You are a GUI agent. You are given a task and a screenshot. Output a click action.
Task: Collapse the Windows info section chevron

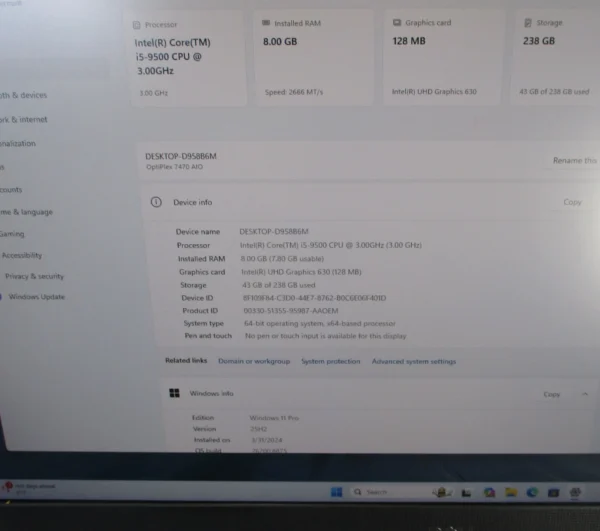(x=585, y=394)
